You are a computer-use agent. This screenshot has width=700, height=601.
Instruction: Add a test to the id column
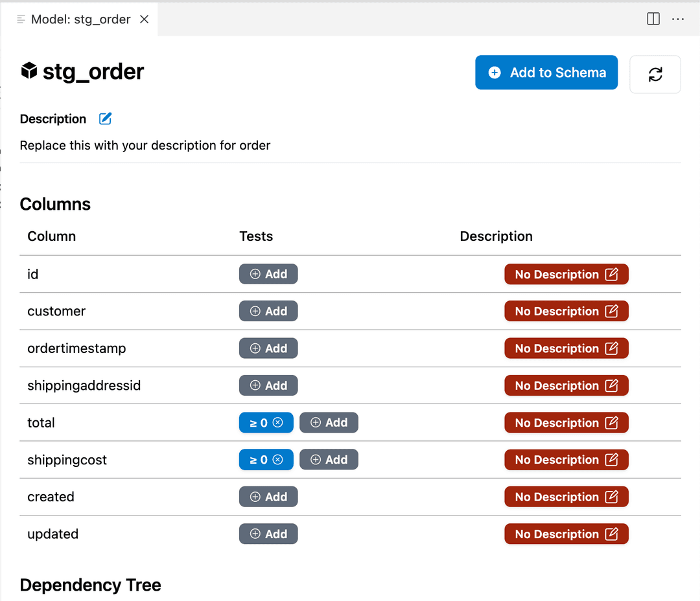pyautogui.click(x=268, y=274)
